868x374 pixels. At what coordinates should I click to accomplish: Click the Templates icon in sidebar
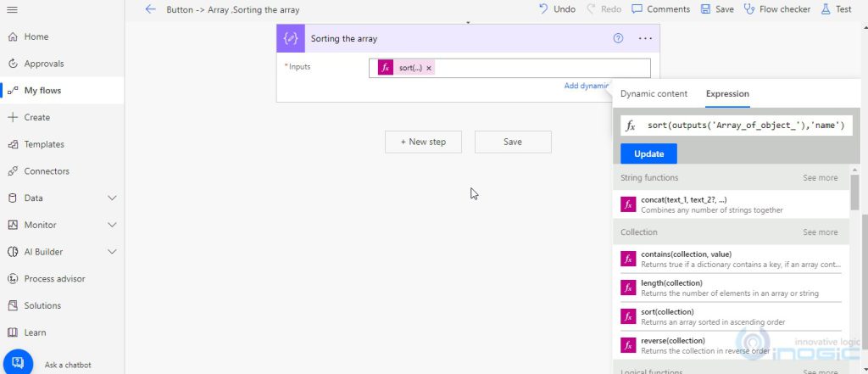tap(13, 145)
